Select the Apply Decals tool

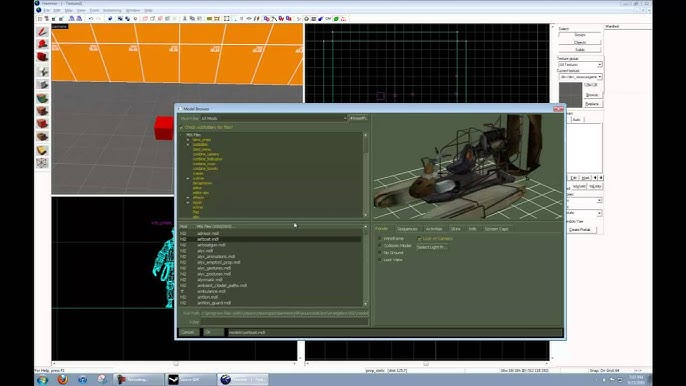[x=42, y=124]
